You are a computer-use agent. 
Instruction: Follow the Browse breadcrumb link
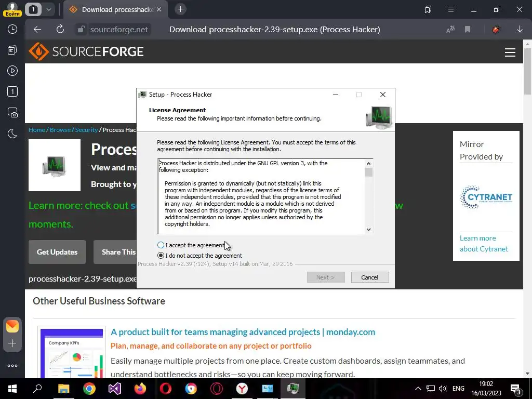coord(60,130)
